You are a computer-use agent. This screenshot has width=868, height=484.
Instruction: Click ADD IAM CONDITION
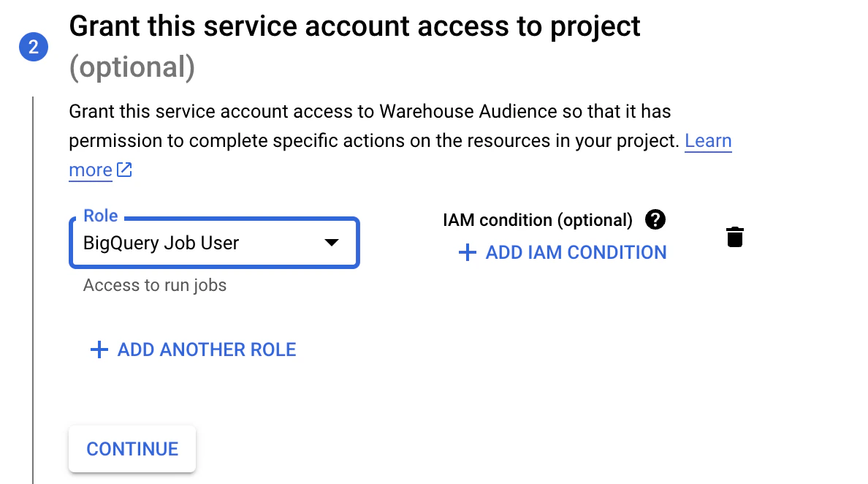[x=575, y=252]
